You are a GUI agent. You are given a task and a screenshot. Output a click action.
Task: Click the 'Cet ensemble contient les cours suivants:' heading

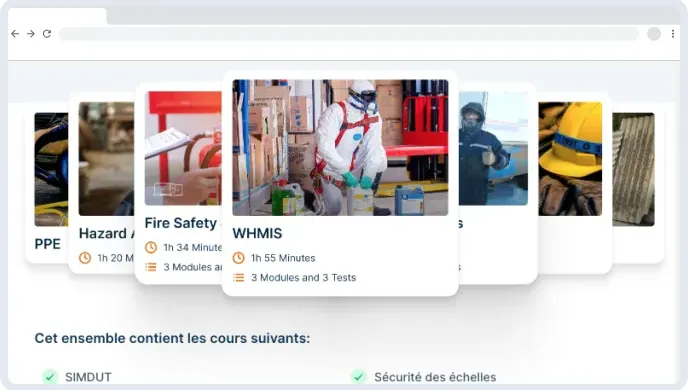172,338
